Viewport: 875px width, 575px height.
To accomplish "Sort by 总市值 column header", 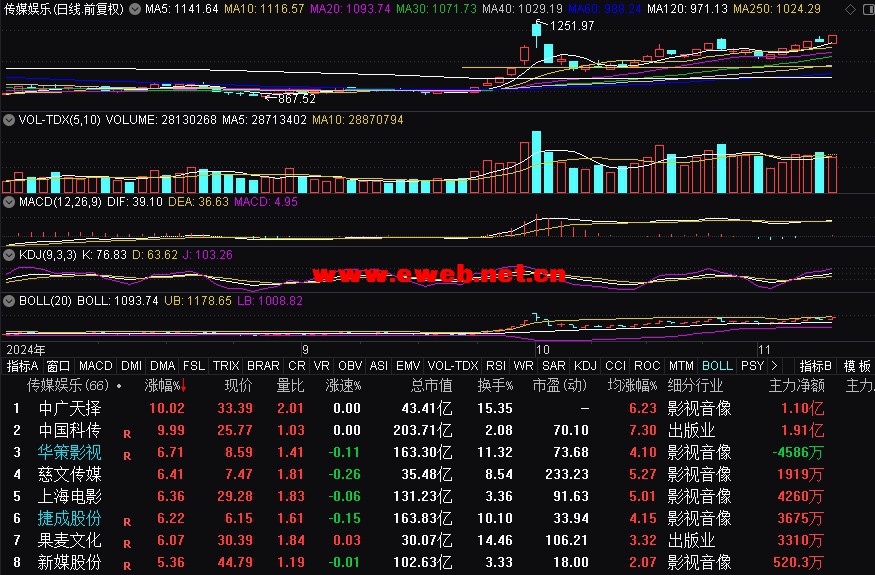I will pos(431,385).
